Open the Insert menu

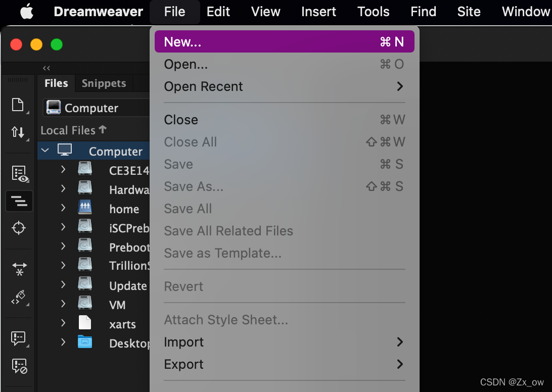pyautogui.click(x=318, y=12)
